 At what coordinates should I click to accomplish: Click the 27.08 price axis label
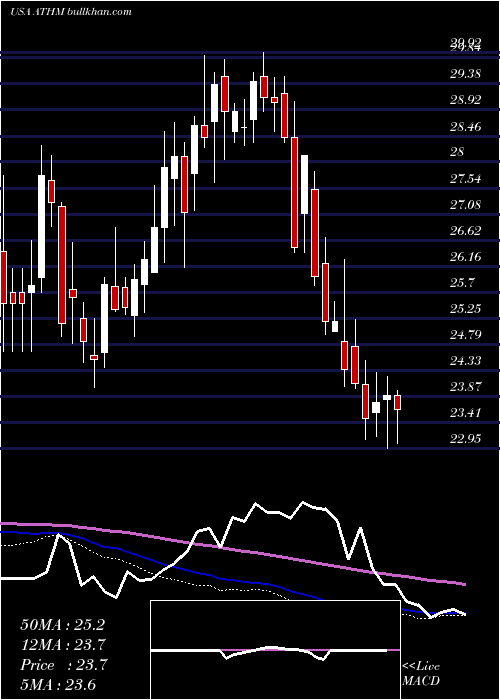pyautogui.click(x=465, y=204)
